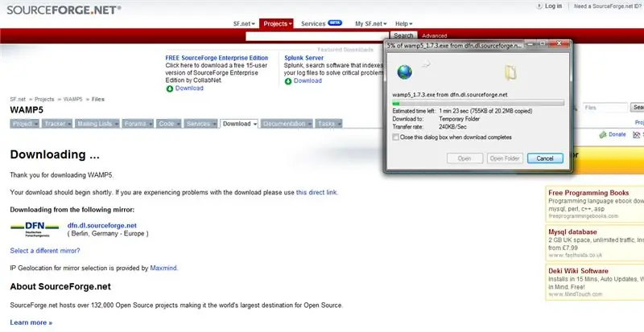This screenshot has height=332, width=644.
Task: Click the Log in user icon
Action: [539, 6]
